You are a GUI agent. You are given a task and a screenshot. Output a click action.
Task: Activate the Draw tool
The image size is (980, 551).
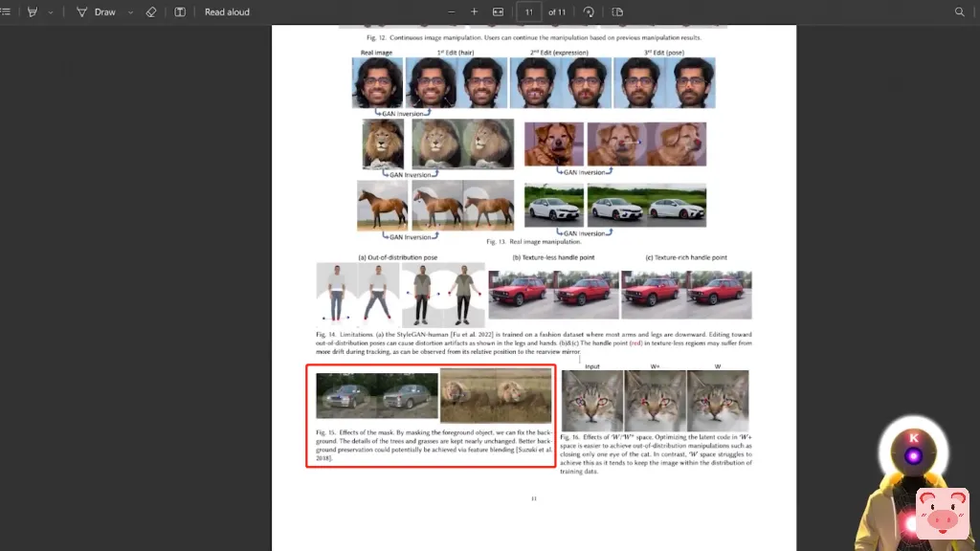point(97,11)
